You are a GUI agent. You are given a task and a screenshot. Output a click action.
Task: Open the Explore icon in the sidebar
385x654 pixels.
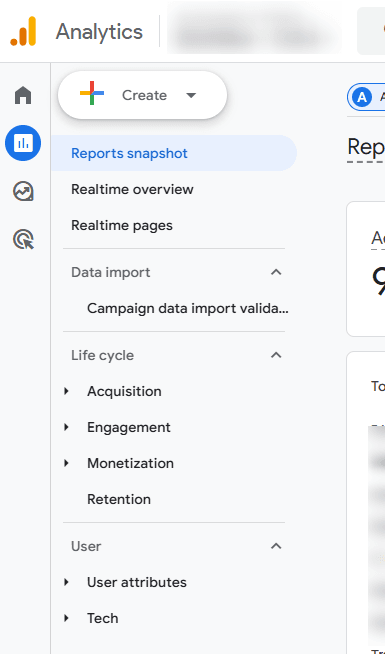23,191
